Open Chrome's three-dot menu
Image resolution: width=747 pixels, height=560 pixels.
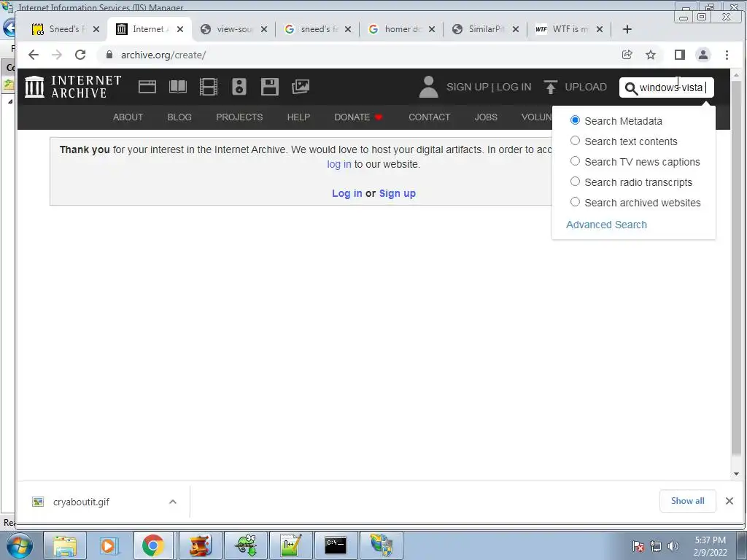(x=727, y=55)
